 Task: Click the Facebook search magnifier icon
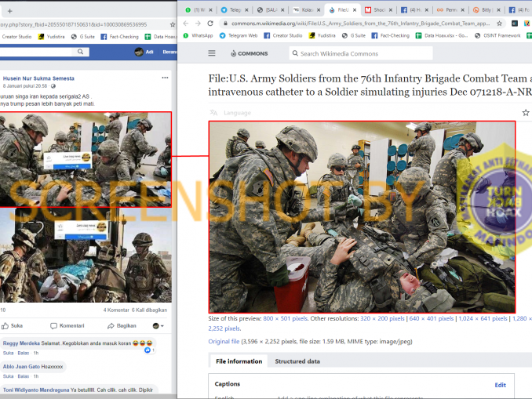point(80,52)
